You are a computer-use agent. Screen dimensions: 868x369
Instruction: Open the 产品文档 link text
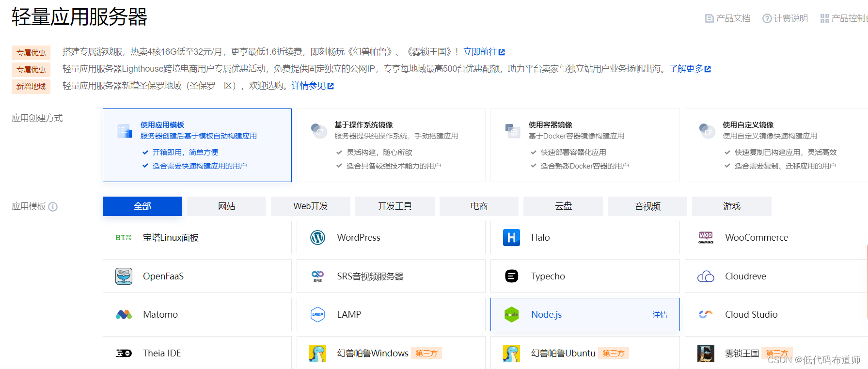(x=733, y=18)
